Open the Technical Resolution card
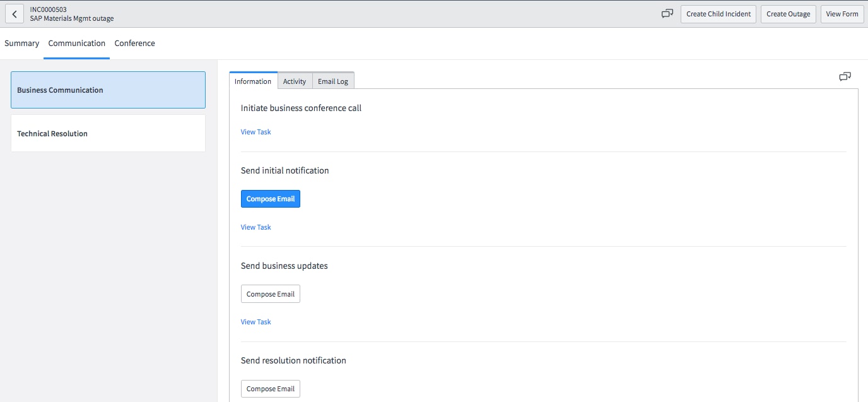868x402 pixels. point(107,133)
